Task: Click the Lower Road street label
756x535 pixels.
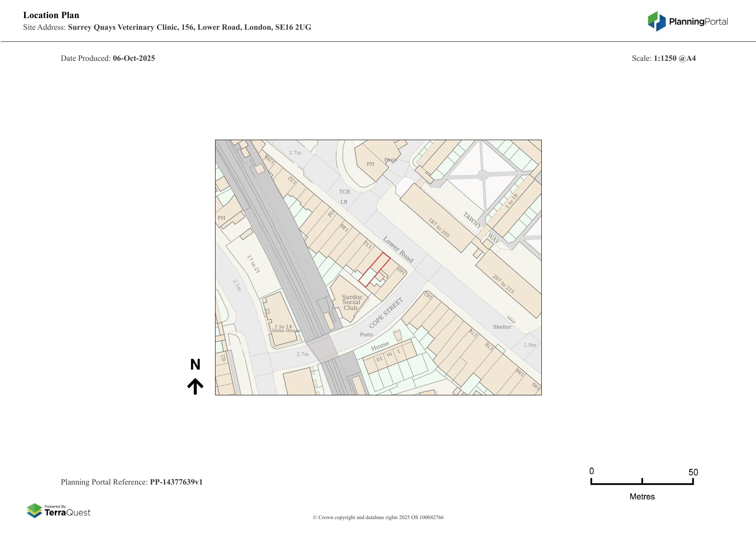Action: (398, 250)
